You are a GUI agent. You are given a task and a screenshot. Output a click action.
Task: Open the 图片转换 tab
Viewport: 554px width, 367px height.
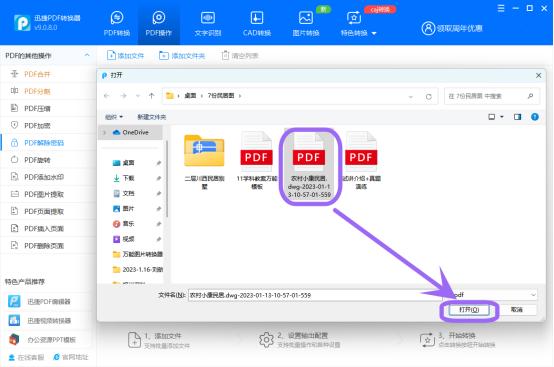pyautogui.click(x=306, y=23)
